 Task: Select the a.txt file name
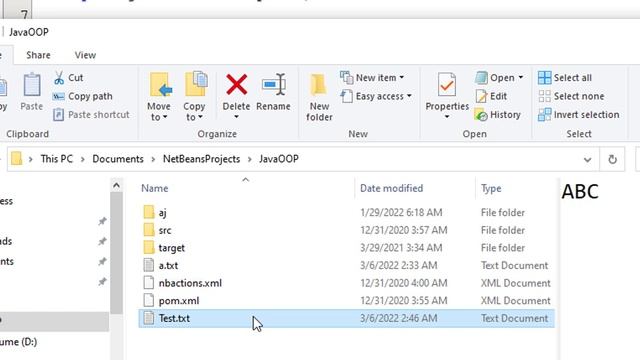pyautogui.click(x=168, y=265)
